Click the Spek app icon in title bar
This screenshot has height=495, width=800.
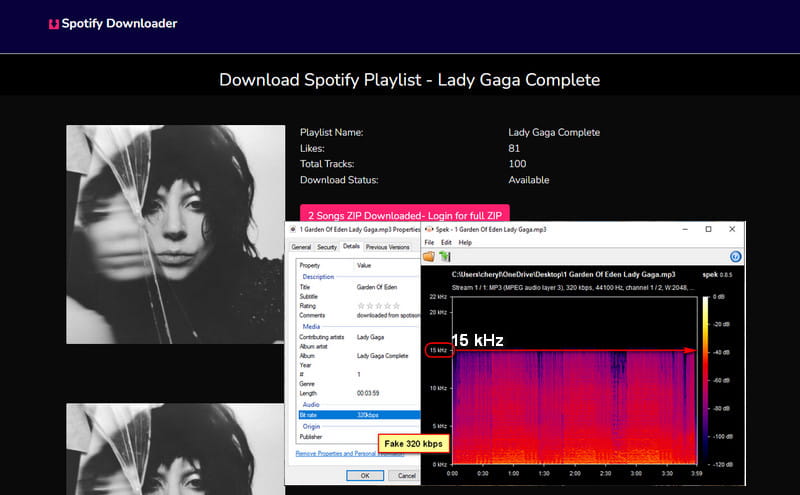(x=429, y=230)
